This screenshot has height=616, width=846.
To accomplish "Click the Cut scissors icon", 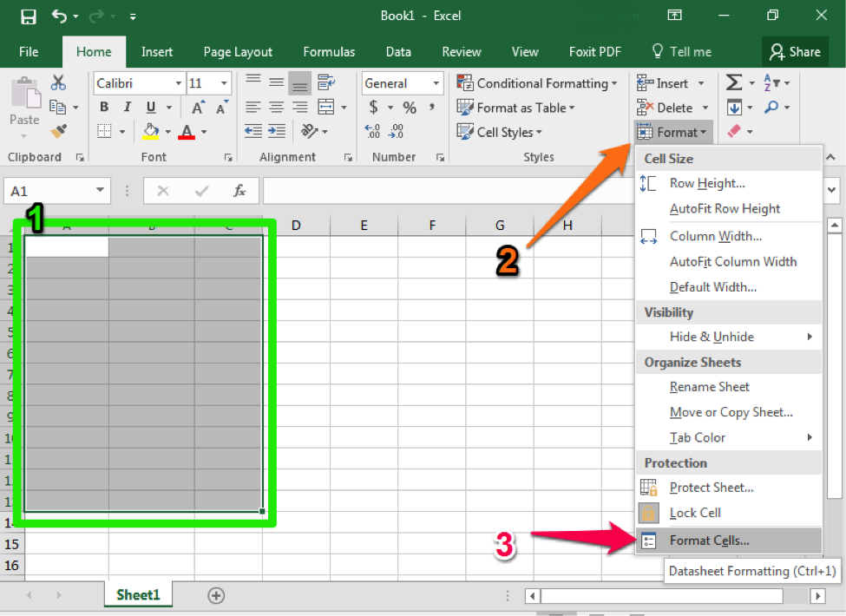I will tap(58, 83).
